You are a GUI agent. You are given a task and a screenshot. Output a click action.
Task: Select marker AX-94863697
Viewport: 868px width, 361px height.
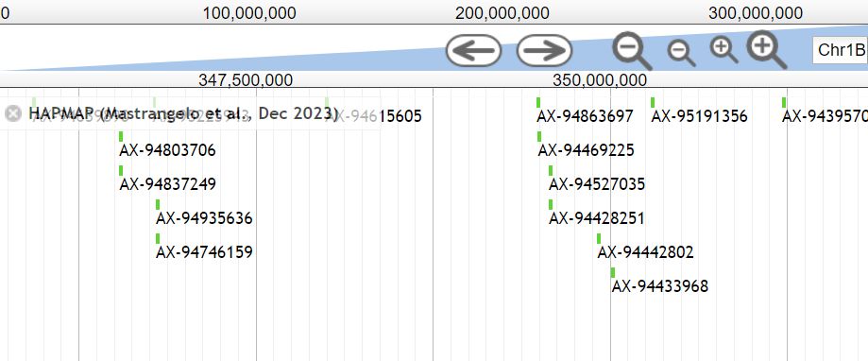[586, 116]
